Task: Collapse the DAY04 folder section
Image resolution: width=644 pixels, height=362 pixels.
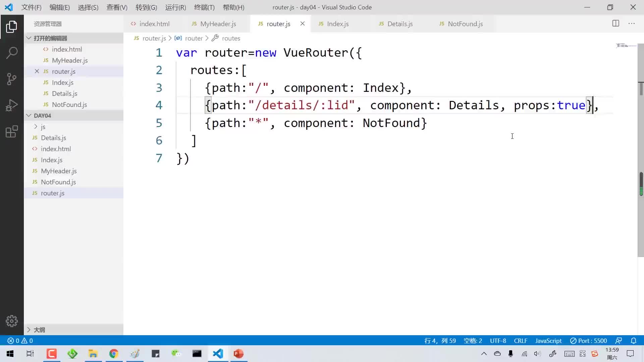Action: 73,115
